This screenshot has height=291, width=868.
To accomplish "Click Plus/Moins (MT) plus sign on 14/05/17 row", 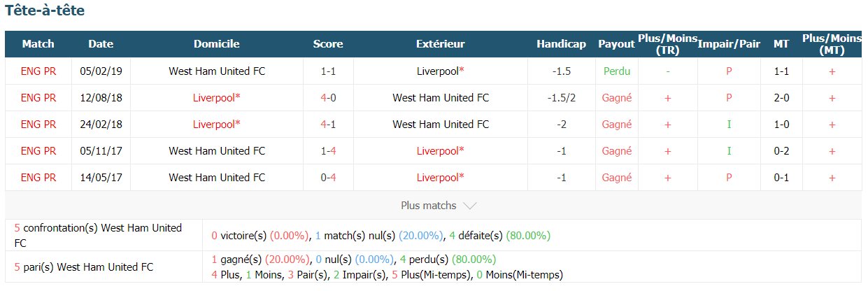I will pos(832,178).
